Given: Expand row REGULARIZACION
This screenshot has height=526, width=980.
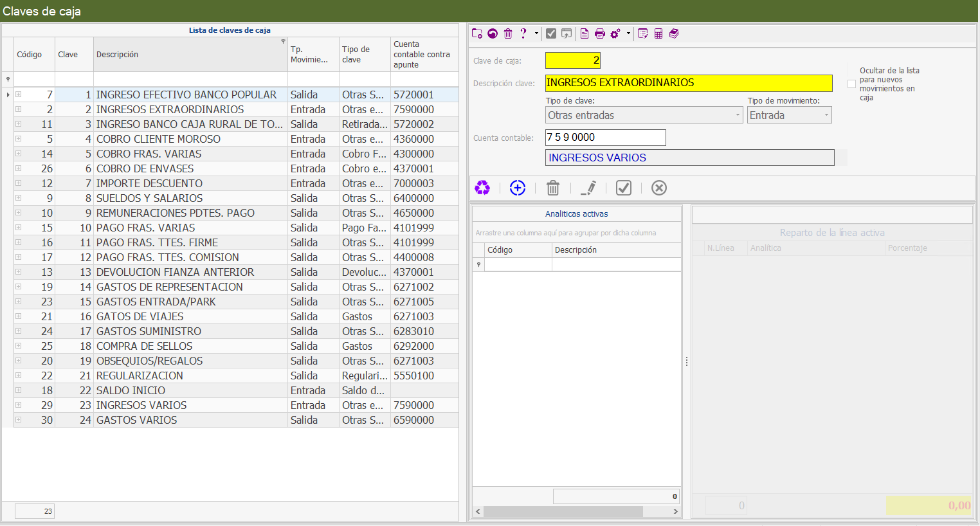Looking at the screenshot, I should point(19,376).
